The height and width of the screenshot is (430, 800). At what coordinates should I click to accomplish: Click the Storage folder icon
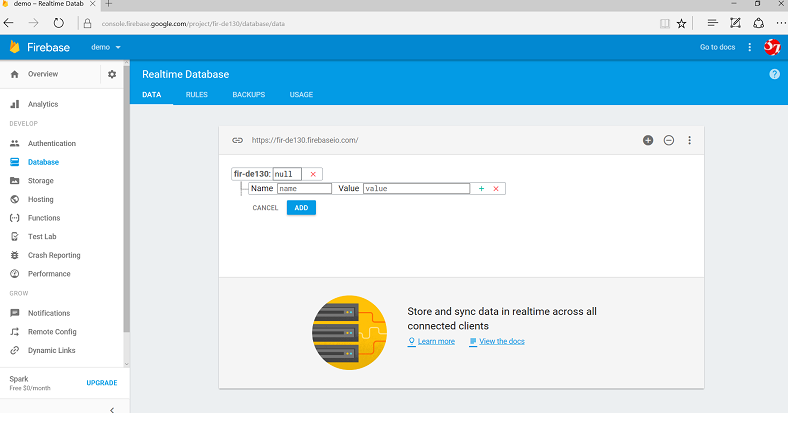point(15,181)
